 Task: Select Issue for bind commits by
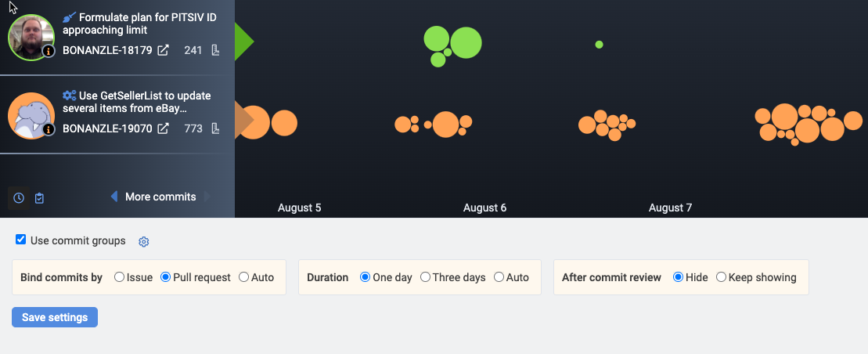119,277
